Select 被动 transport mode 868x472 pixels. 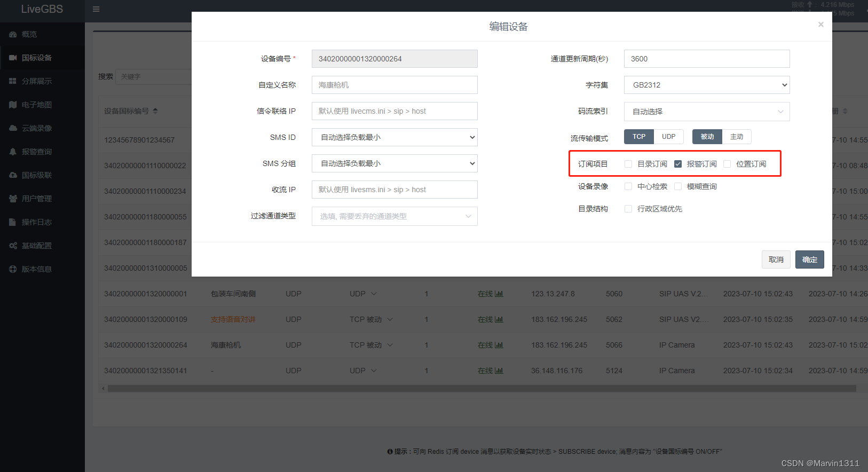pyautogui.click(x=707, y=137)
